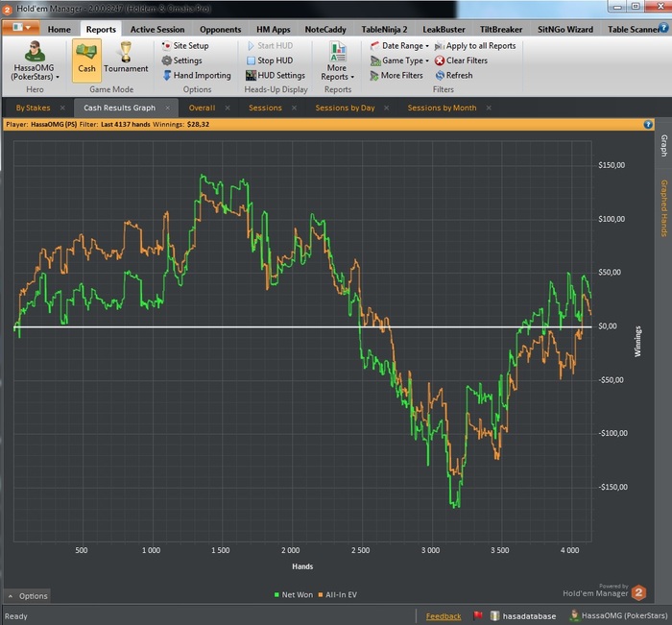Image resolution: width=672 pixels, height=625 pixels.
Task: Expand the Options panel at bottom left
Action: [28, 596]
